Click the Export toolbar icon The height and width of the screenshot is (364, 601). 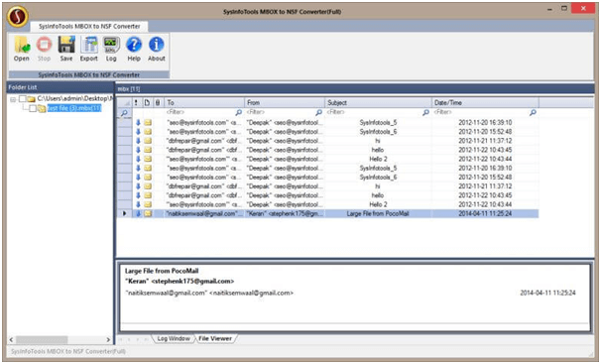pos(89,49)
